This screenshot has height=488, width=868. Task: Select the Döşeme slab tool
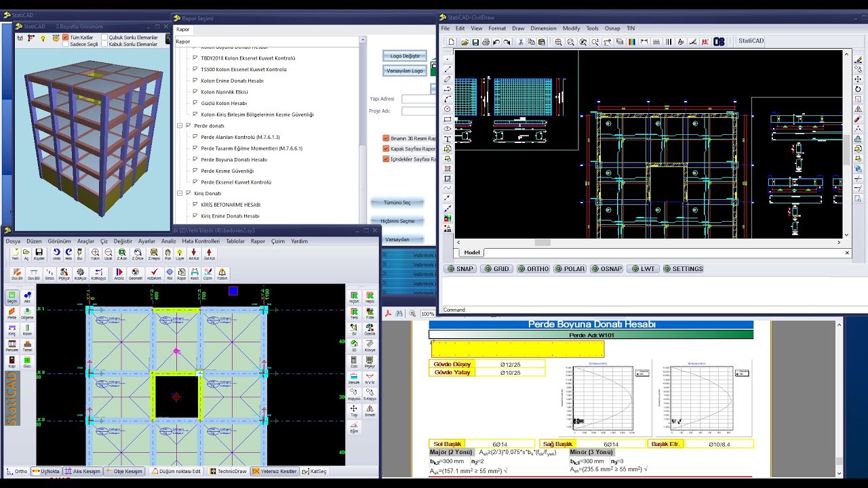[x=27, y=313]
